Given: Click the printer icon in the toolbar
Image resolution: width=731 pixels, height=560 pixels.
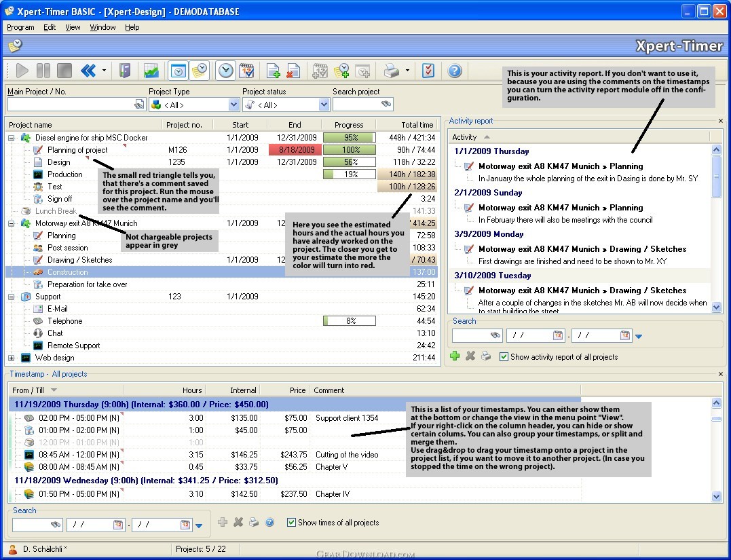Looking at the screenshot, I should pos(392,71).
